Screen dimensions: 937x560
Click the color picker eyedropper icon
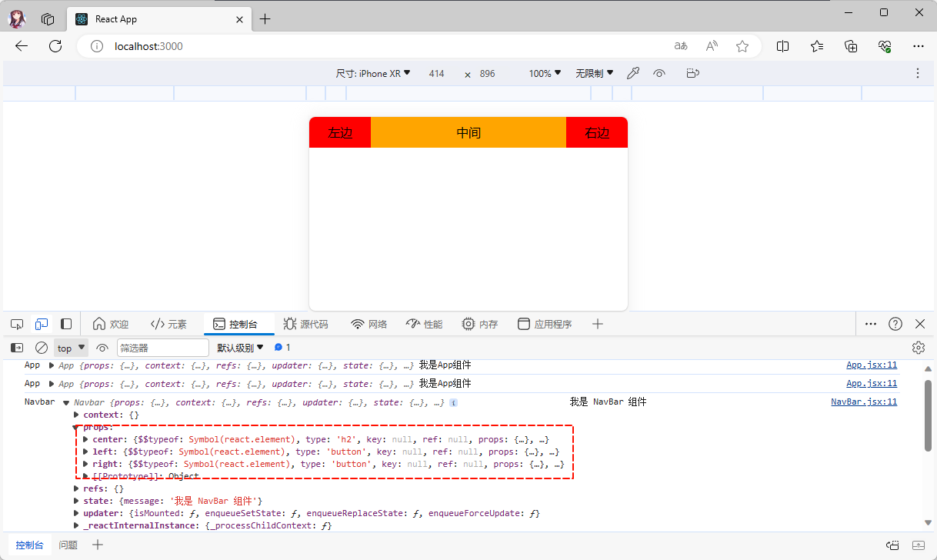click(x=633, y=73)
